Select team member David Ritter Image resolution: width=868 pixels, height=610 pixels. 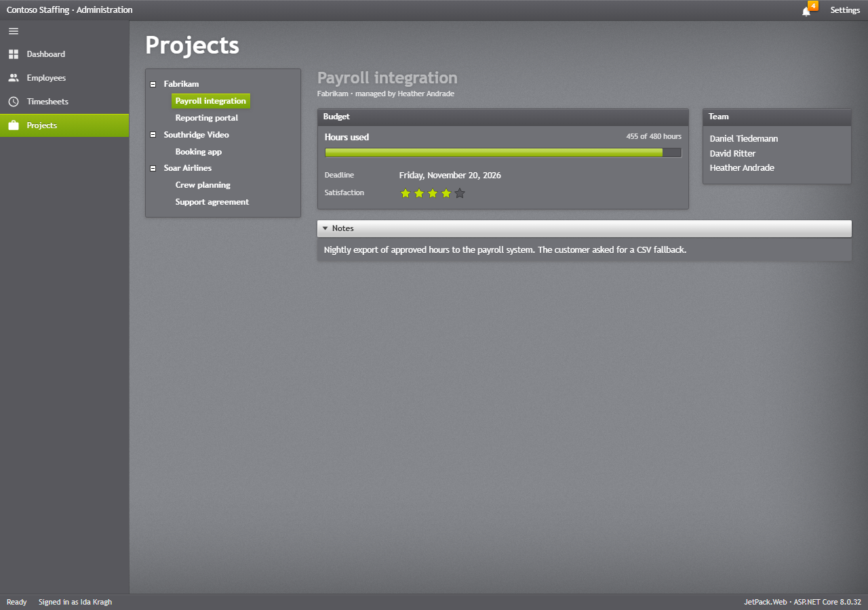click(732, 154)
